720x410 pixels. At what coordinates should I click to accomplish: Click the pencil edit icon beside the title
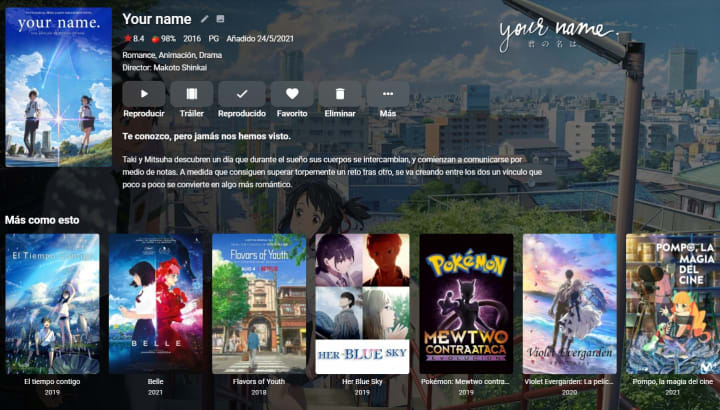pyautogui.click(x=204, y=19)
